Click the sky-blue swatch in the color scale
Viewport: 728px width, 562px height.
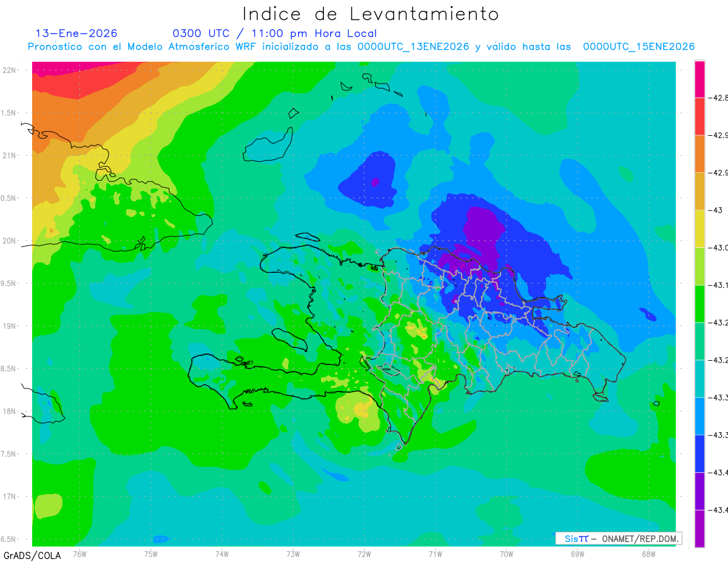click(699, 416)
